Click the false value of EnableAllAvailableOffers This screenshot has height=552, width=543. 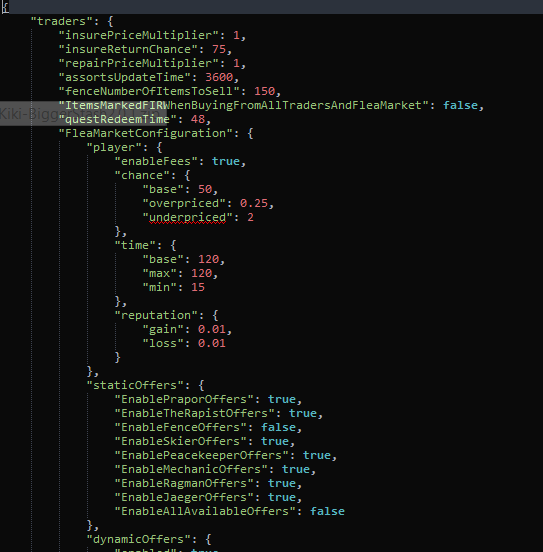point(327,511)
